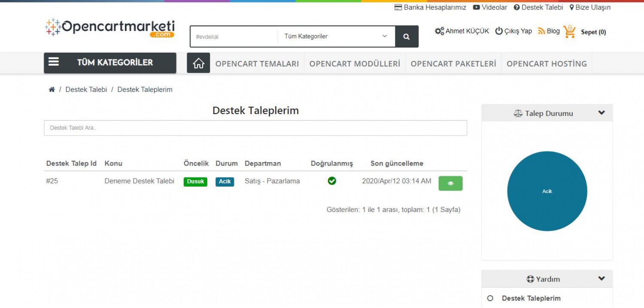Click the scales icon in Talep Durumu header

point(518,114)
